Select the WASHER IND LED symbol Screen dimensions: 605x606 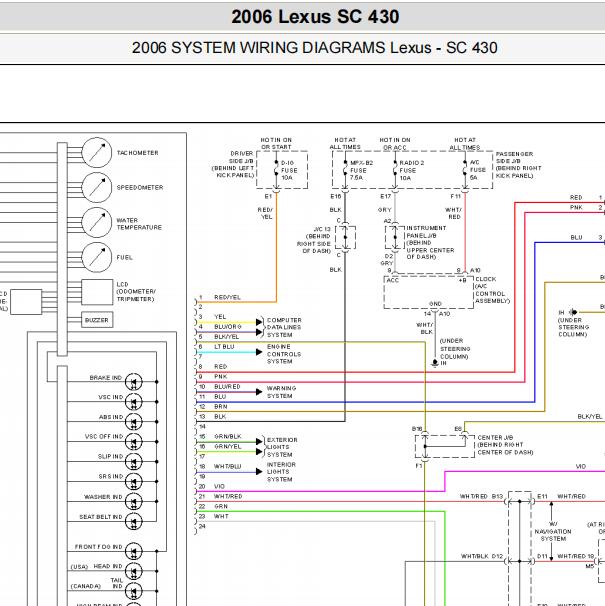coord(134,501)
